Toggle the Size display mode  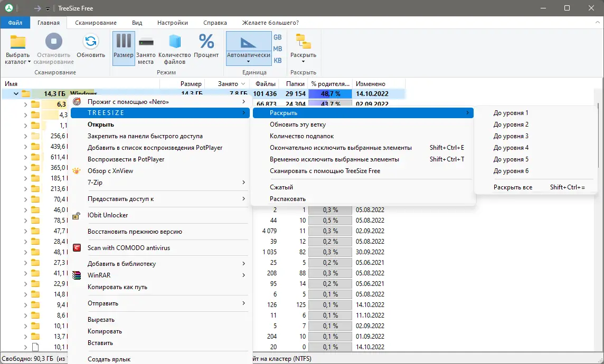point(124,42)
